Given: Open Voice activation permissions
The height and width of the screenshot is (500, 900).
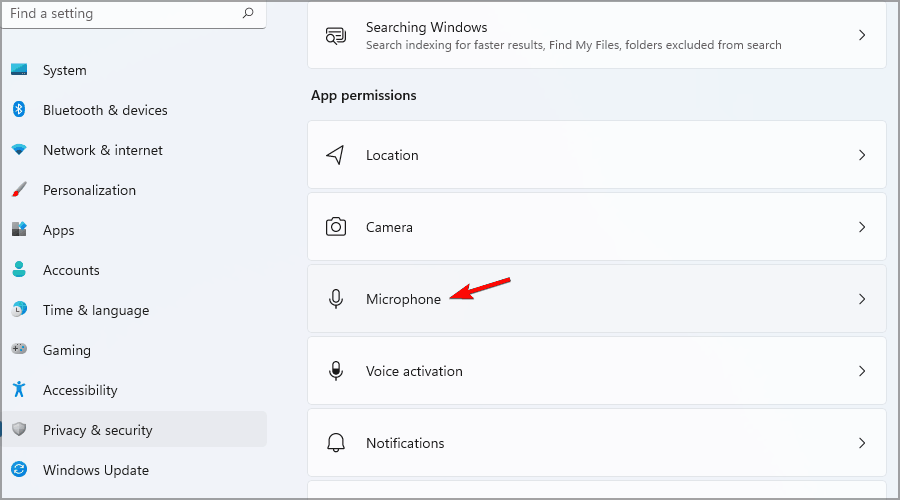Looking at the screenshot, I should pyautogui.click(x=596, y=371).
